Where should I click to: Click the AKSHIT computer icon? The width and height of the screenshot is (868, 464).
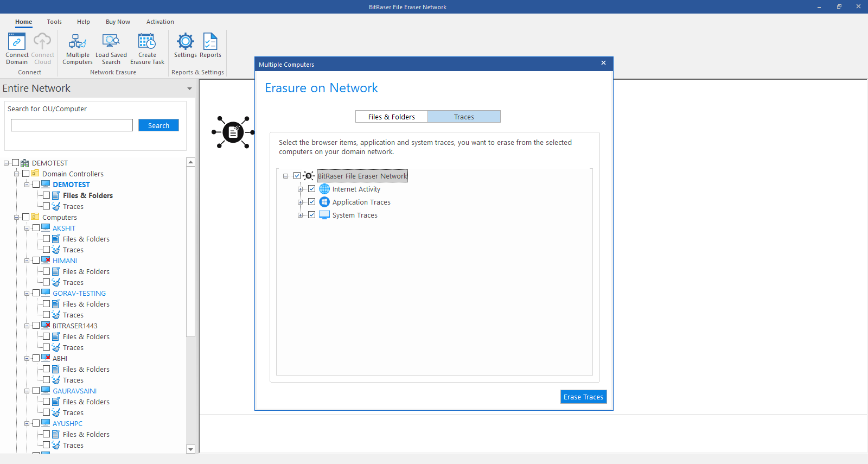point(46,228)
